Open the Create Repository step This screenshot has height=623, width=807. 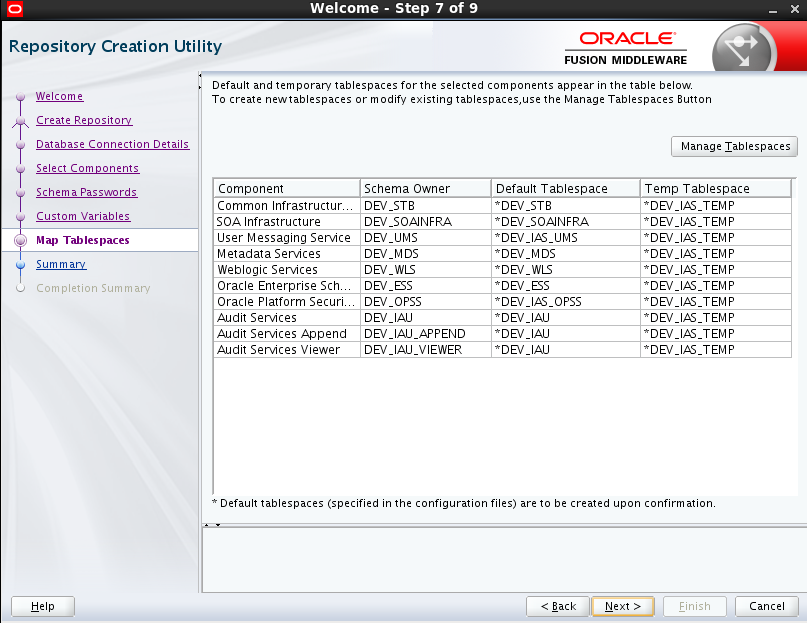(84, 120)
